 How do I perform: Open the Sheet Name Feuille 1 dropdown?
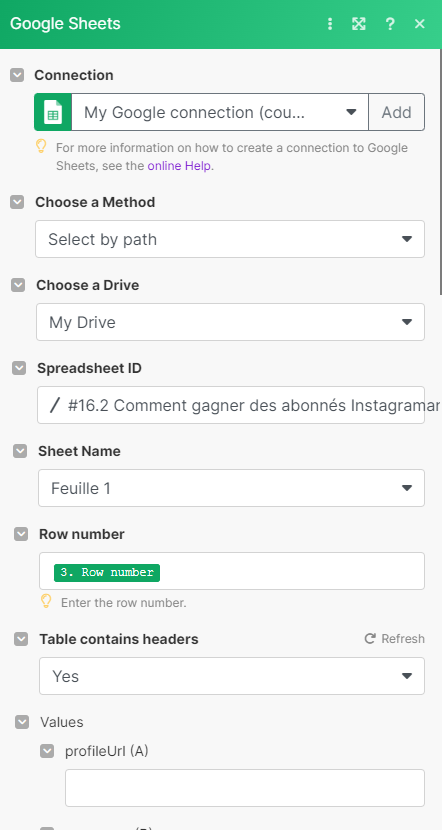tap(231, 488)
